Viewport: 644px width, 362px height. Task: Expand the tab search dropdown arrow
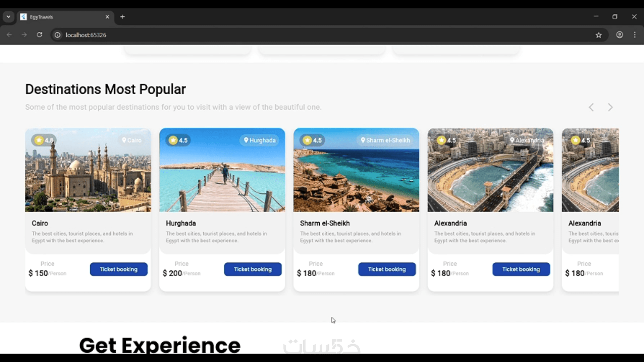(8, 17)
